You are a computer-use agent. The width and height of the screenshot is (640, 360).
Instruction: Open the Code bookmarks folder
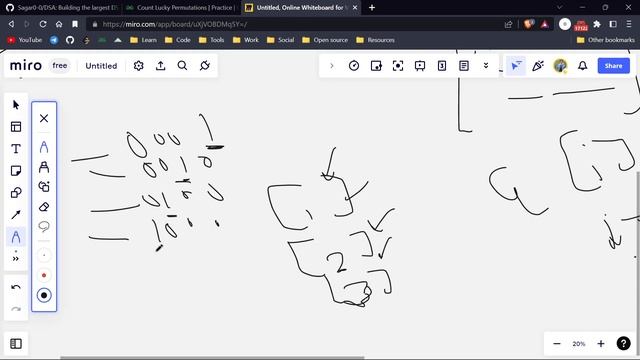[x=178, y=40]
